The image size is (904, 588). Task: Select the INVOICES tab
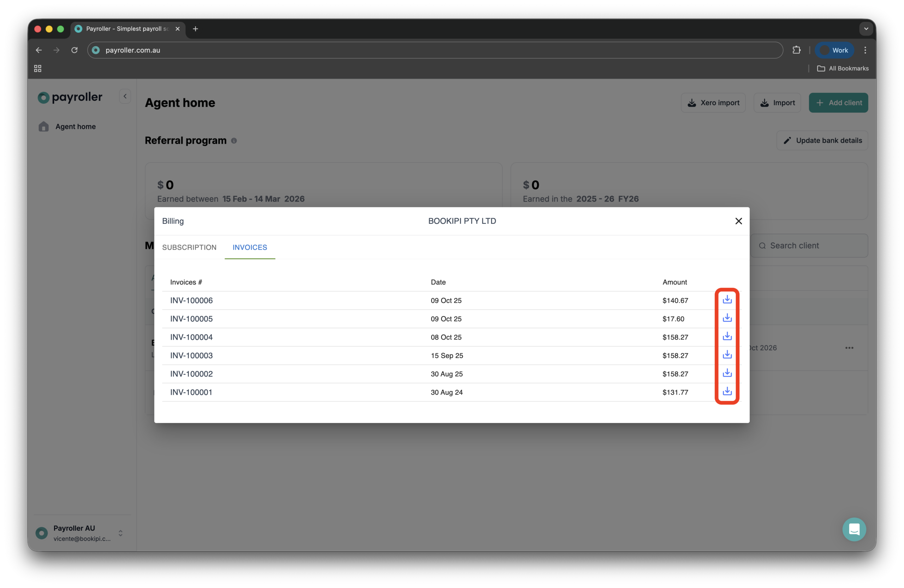250,247
